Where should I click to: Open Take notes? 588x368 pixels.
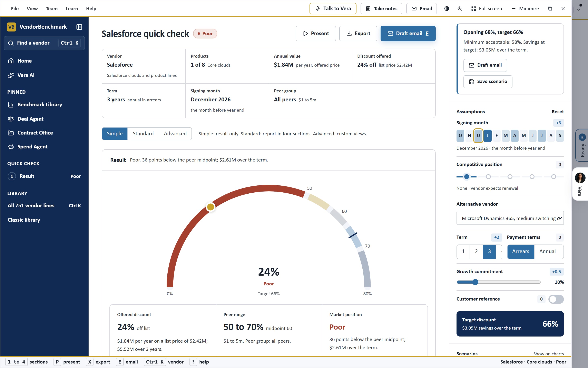pyautogui.click(x=381, y=9)
